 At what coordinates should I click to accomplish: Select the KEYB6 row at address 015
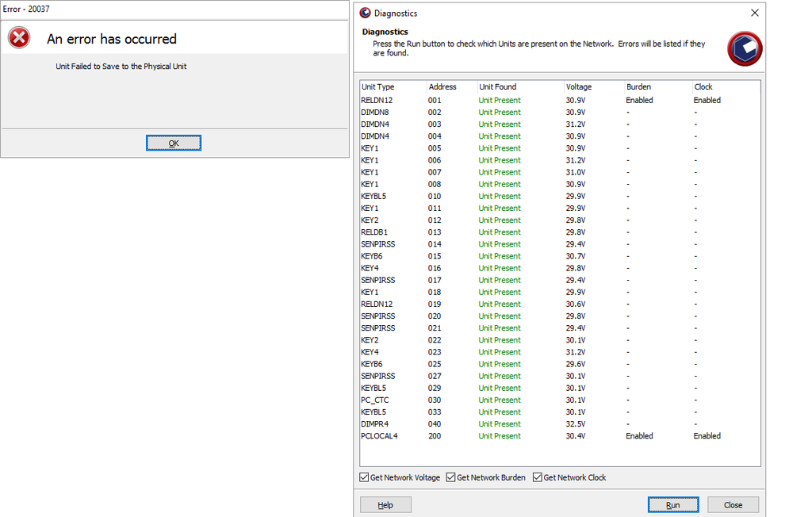[560, 256]
